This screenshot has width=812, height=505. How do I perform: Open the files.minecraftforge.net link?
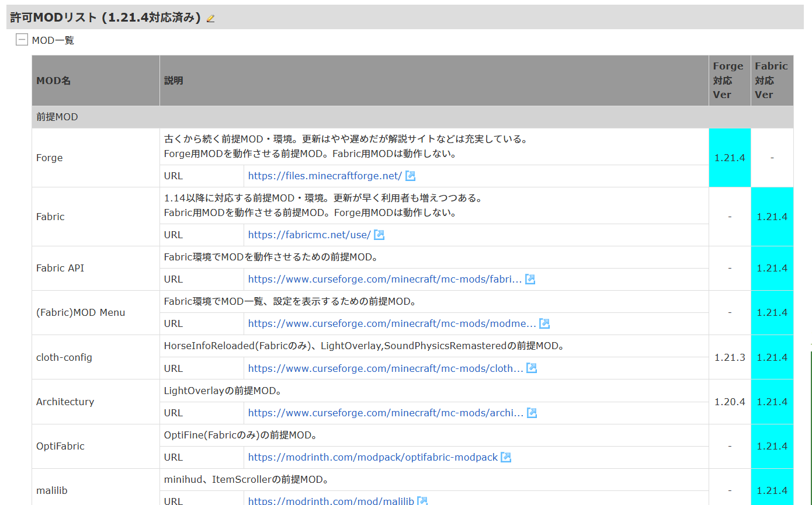[325, 176]
